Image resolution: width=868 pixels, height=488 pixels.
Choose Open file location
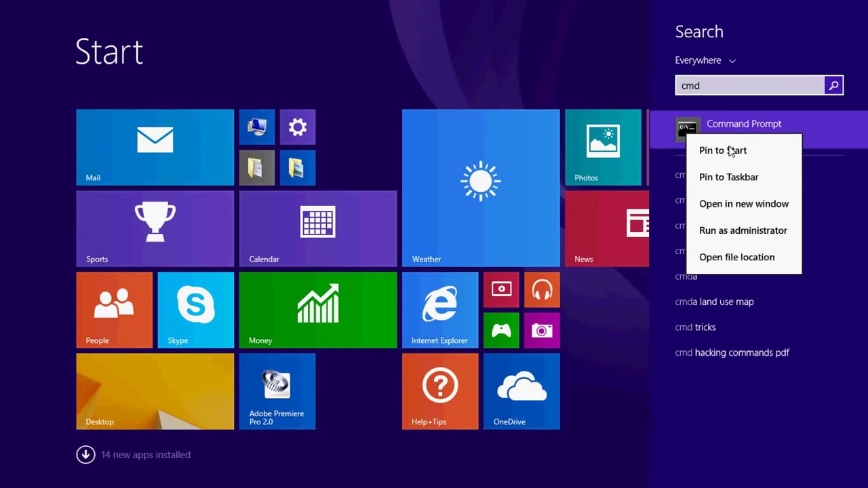tap(744, 257)
